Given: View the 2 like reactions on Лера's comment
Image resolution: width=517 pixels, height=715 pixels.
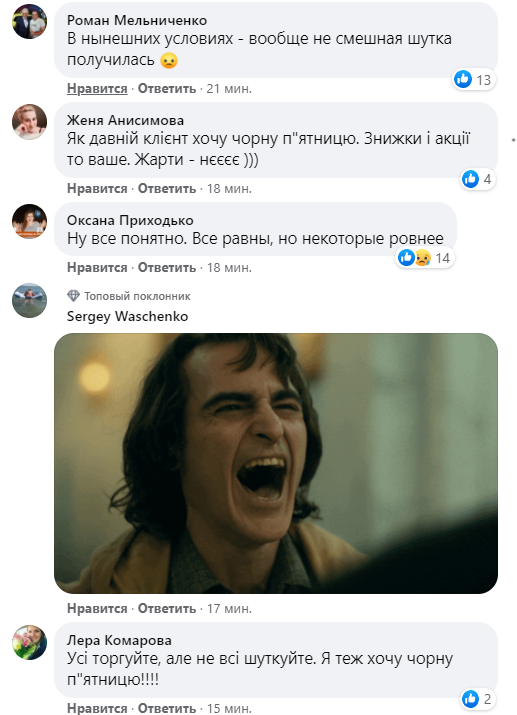Looking at the screenshot, I should (x=477, y=699).
